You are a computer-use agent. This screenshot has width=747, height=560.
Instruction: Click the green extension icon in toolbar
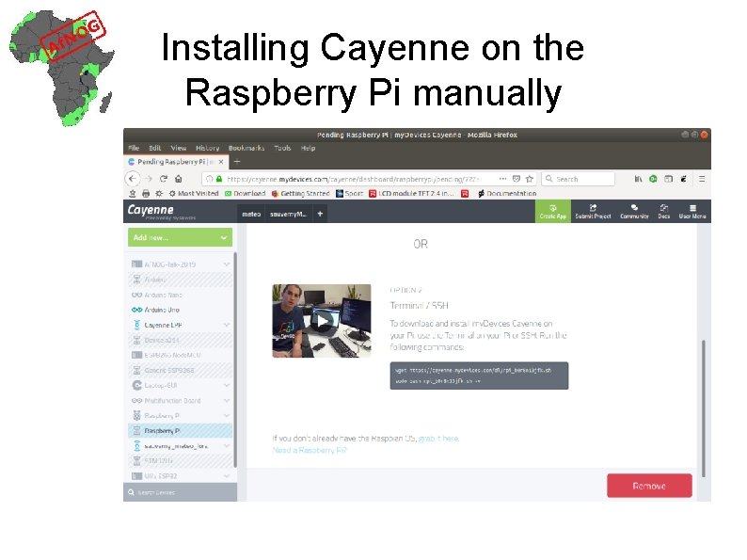click(x=653, y=179)
